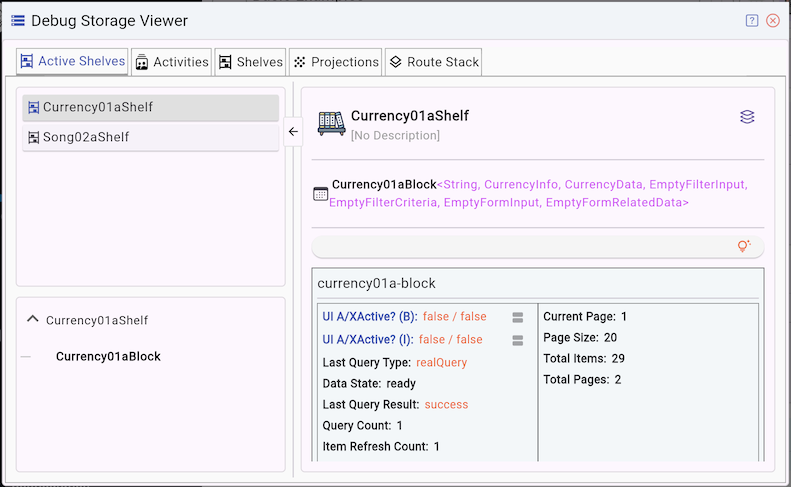This screenshot has width=791, height=487.
Task: Click the layers icon next to Currency01aShelf header
Action: 747,117
